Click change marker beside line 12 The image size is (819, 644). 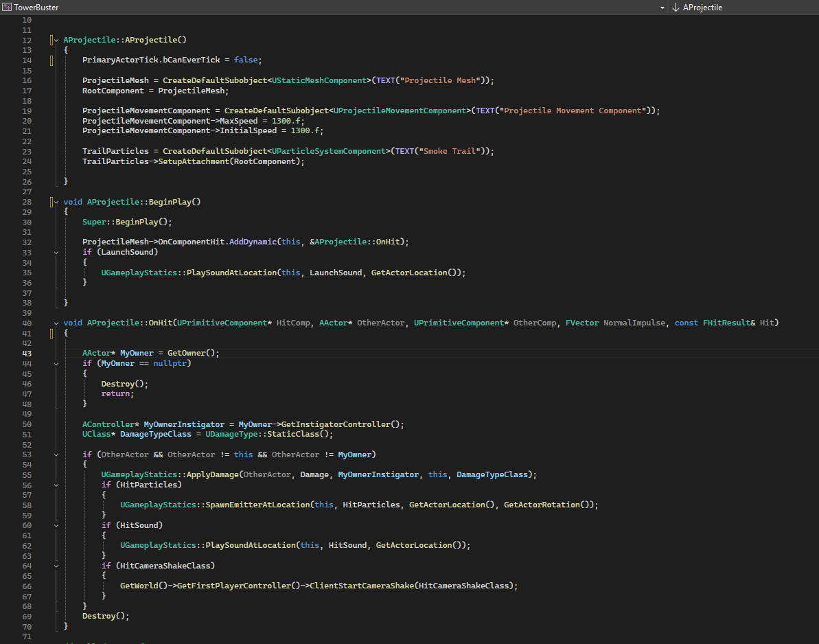(x=52, y=40)
